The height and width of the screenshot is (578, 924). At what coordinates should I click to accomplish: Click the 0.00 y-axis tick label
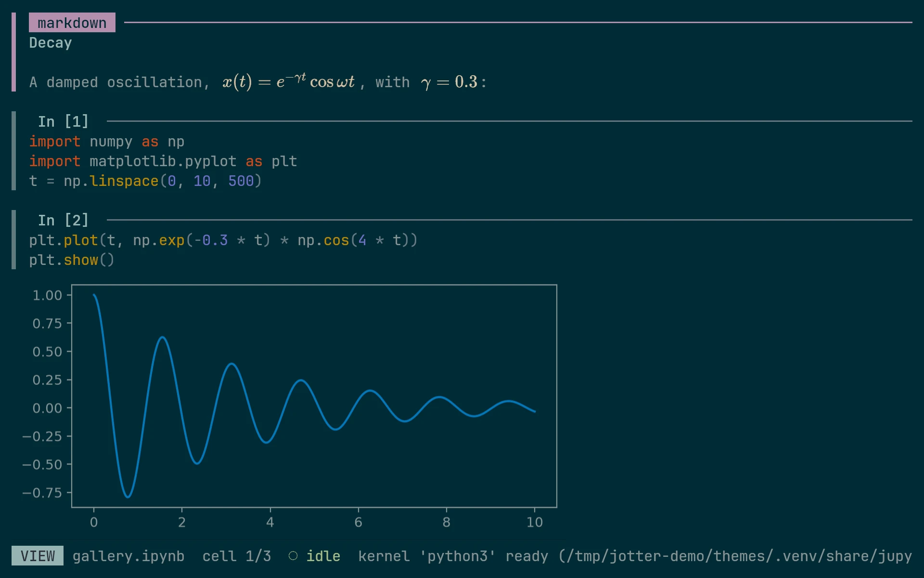click(47, 408)
